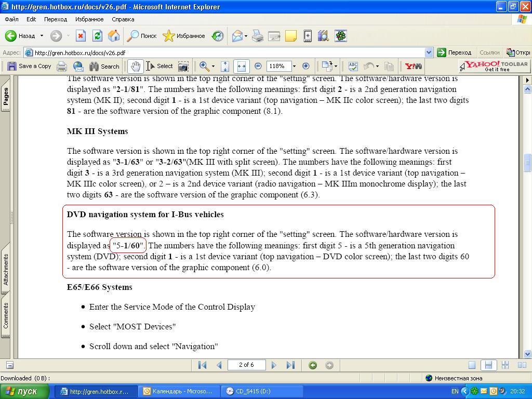The height and width of the screenshot is (399, 532).
Task: Switch to Single Page layout
Action: click(x=472, y=365)
